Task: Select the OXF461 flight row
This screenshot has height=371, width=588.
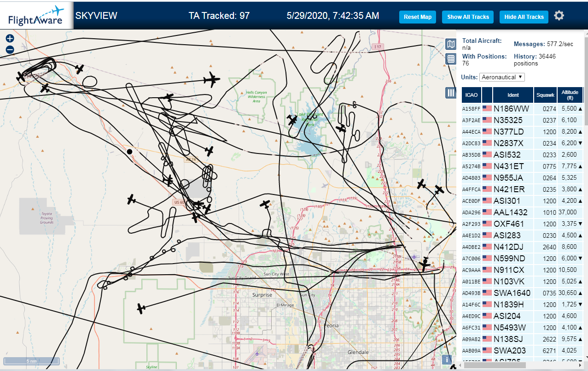Action: 523,224
